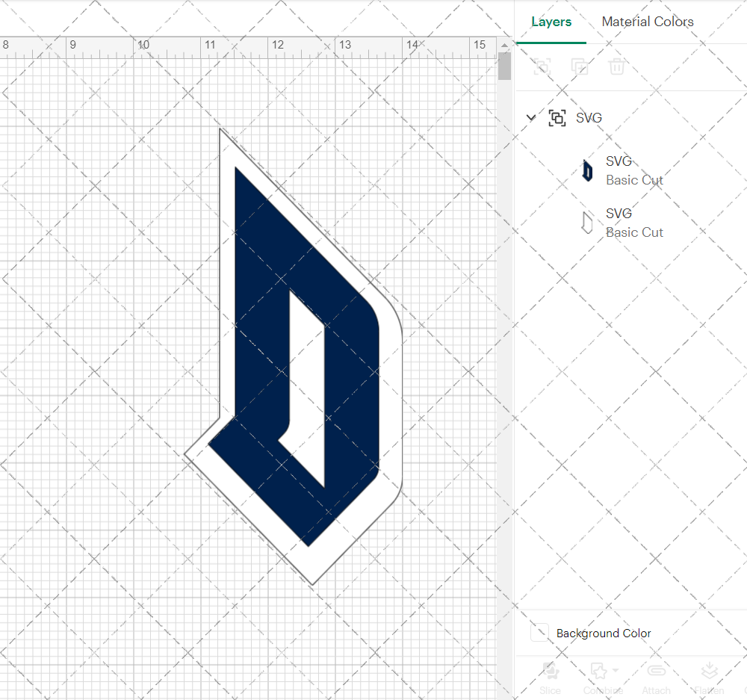The height and width of the screenshot is (700, 747).
Task: Click the second Basic Cut layer text
Action: point(634,232)
